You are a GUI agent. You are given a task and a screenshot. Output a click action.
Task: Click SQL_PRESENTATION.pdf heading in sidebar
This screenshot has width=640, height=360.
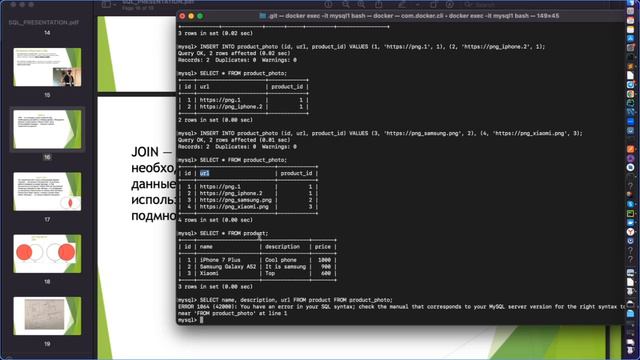(44, 22)
